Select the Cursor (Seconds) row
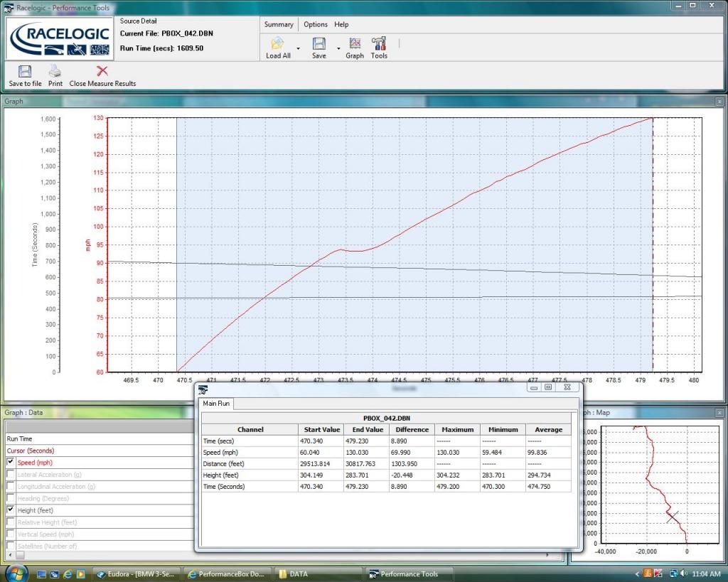The width and height of the screenshot is (728, 582). click(100, 451)
